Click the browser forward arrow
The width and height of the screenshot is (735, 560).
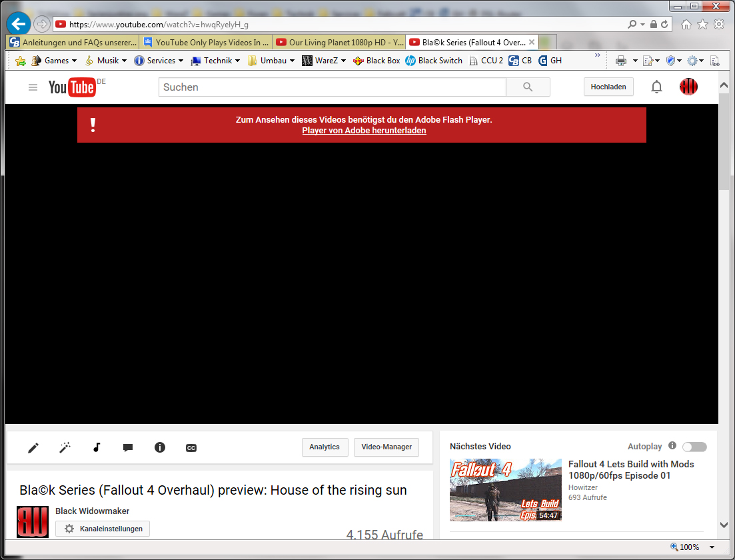(42, 24)
